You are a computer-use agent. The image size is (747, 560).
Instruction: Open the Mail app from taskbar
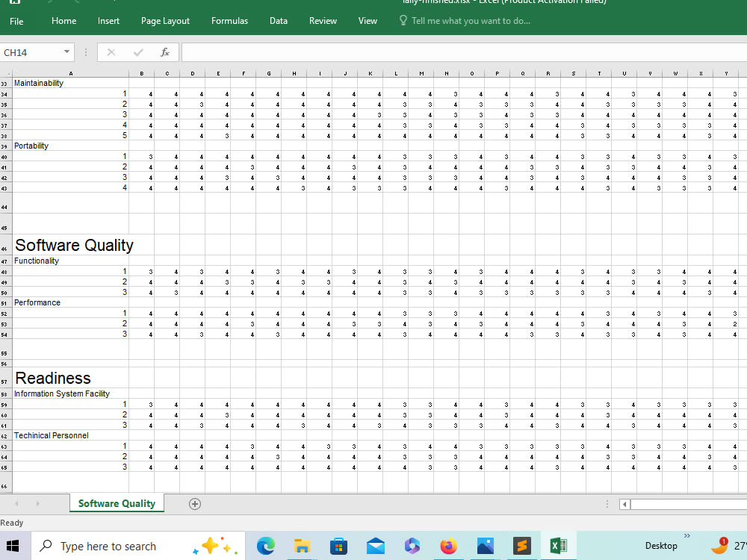[x=376, y=546]
